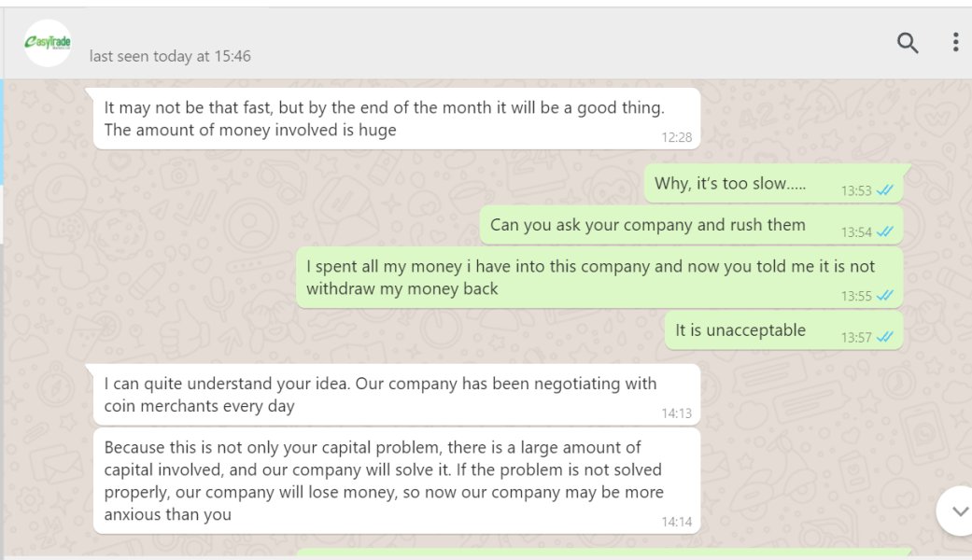
Task: Click the 12:28 timestamp on first message
Action: click(x=676, y=137)
